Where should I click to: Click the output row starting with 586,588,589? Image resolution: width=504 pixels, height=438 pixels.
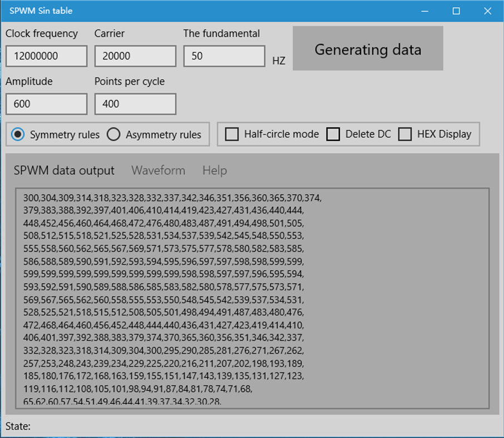[x=164, y=262]
